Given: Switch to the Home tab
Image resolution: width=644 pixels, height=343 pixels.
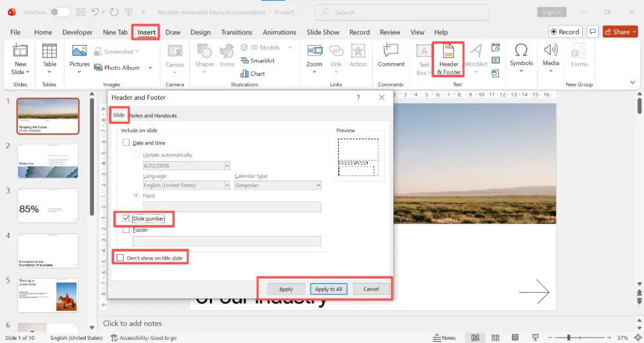Looking at the screenshot, I should coord(43,32).
